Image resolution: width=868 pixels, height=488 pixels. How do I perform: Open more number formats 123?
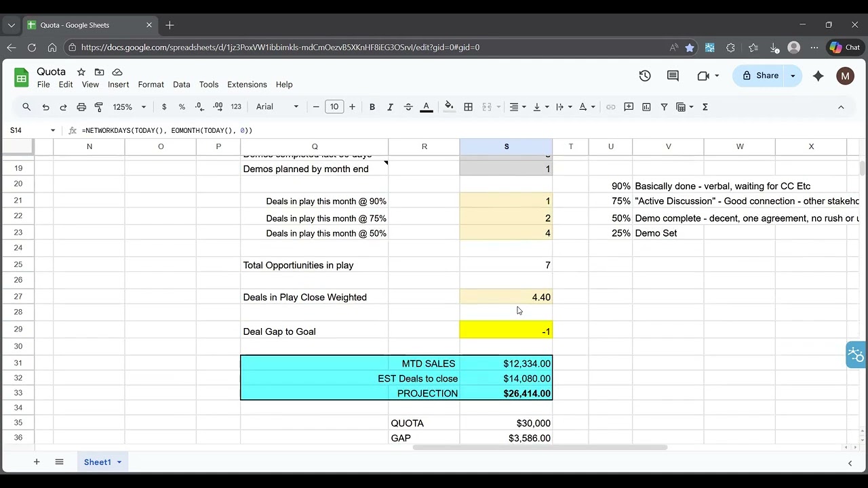point(236,107)
